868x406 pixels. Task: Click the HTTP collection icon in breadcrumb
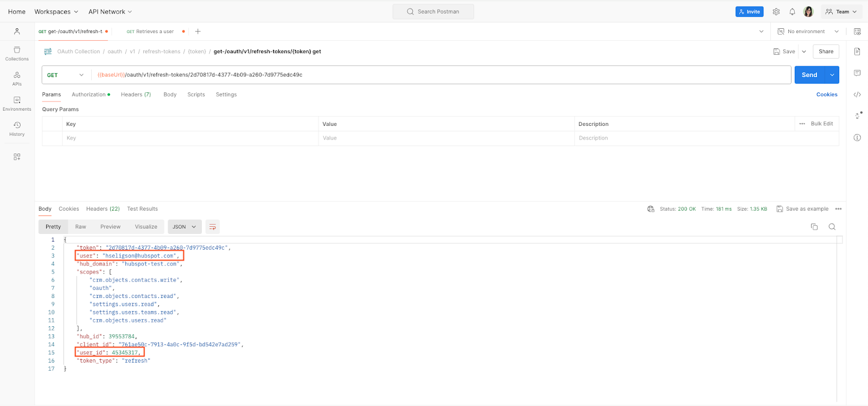[x=48, y=52]
